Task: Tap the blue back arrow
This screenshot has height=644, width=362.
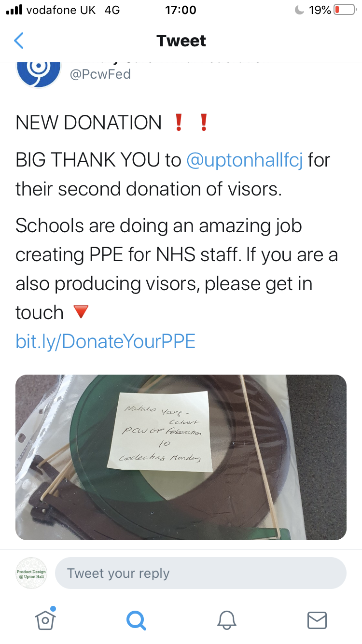Action: [x=18, y=41]
